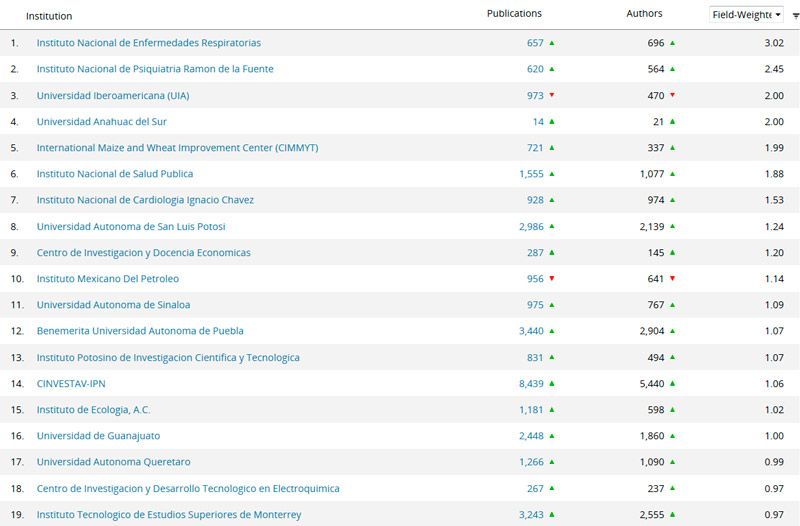Click publications count 721
This screenshot has height=526, width=800.
coord(535,147)
